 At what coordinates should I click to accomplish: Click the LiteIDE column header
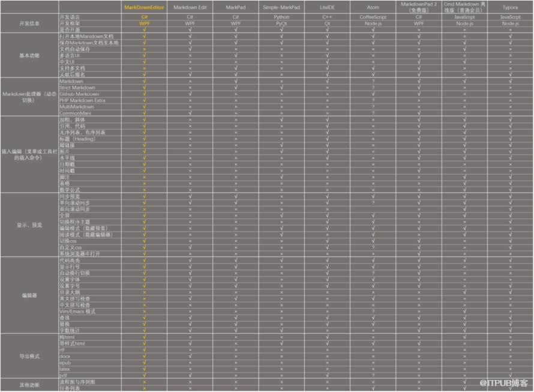pyautogui.click(x=327, y=7)
